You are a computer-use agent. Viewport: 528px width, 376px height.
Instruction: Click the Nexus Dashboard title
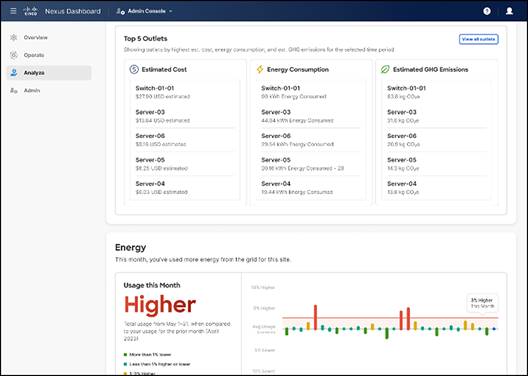tap(73, 11)
